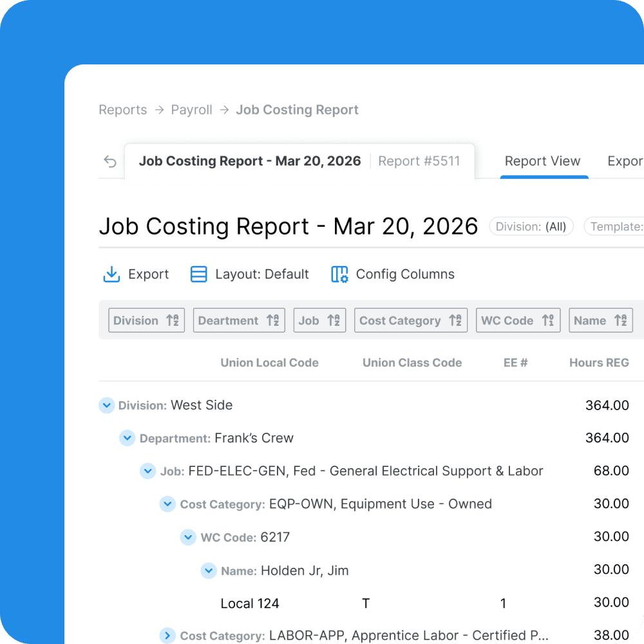644x644 pixels.
Task: Toggle sort order for the Deartment column
Action: coord(273,320)
